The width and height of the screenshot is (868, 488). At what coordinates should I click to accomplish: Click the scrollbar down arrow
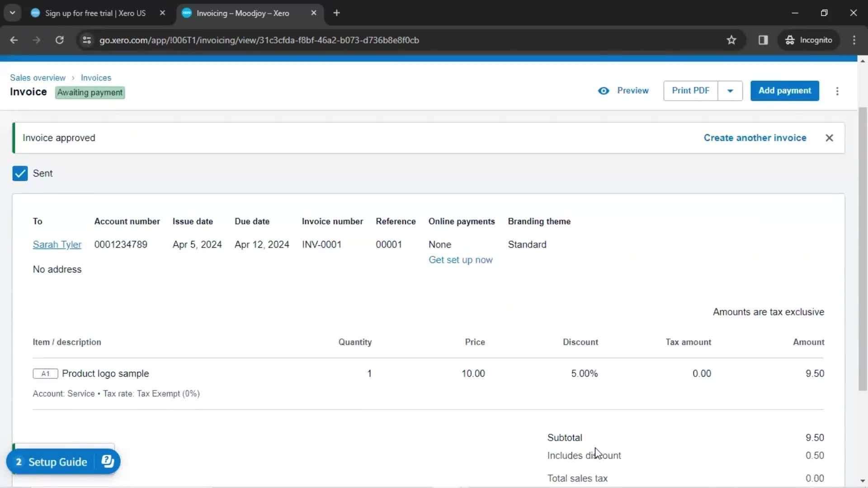863,481
